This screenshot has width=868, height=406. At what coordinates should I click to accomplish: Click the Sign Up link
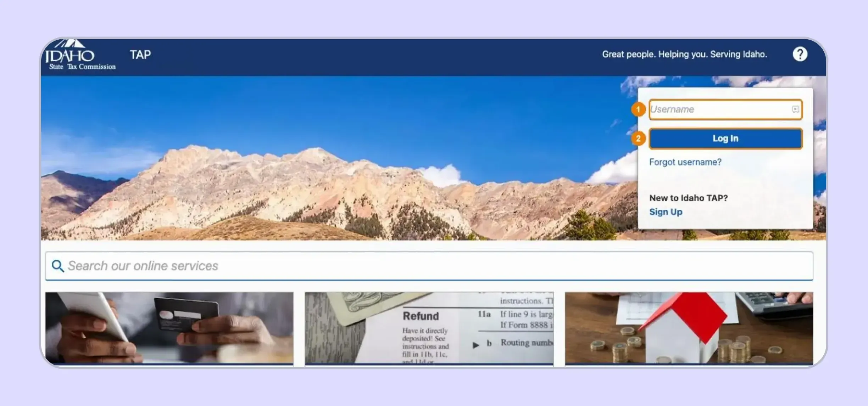point(666,212)
